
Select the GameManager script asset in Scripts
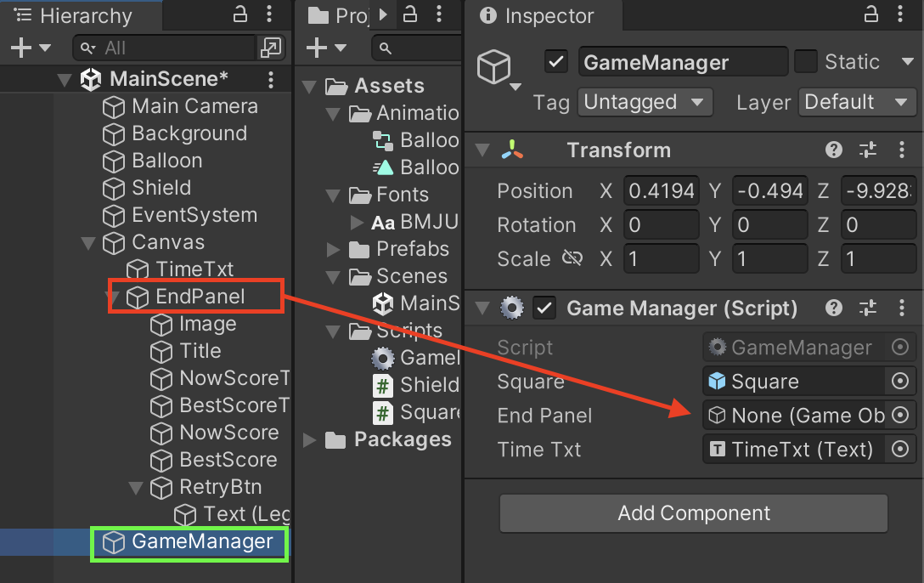[x=416, y=357]
